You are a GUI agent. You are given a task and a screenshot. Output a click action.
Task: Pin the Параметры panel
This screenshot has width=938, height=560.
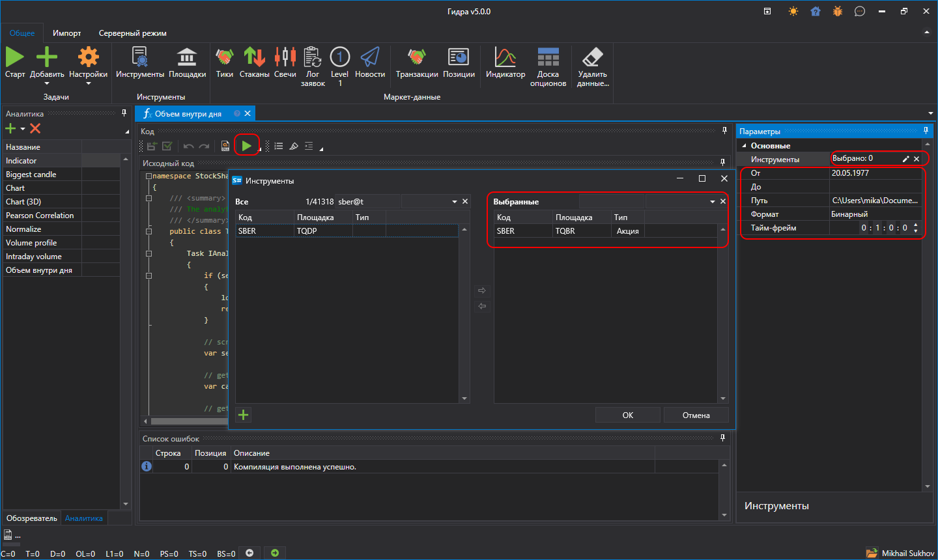click(926, 131)
